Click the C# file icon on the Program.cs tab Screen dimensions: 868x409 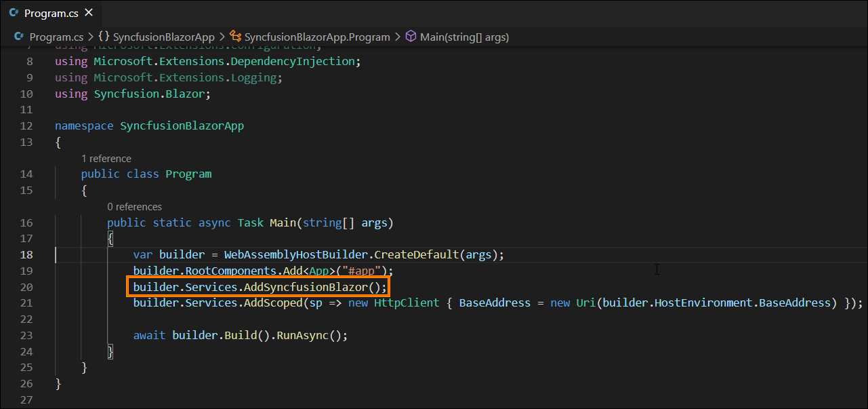point(13,12)
